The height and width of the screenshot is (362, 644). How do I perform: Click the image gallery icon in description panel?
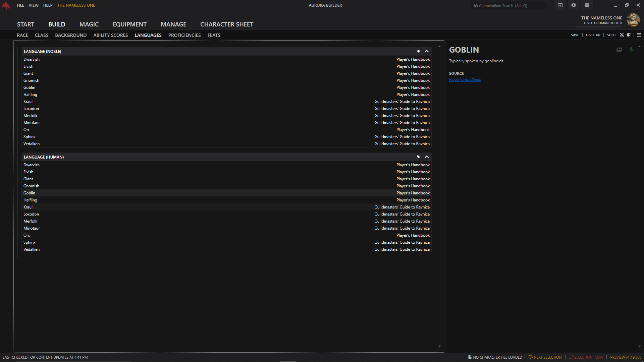(x=619, y=50)
